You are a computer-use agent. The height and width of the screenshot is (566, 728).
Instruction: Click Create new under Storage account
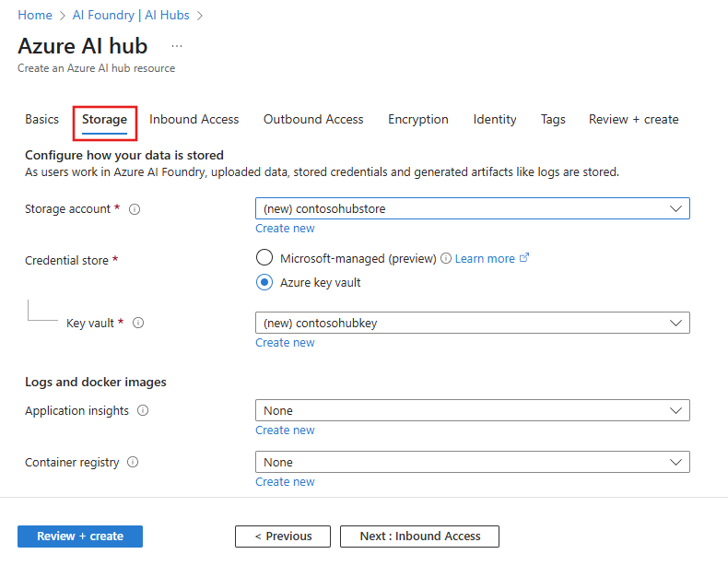click(285, 229)
